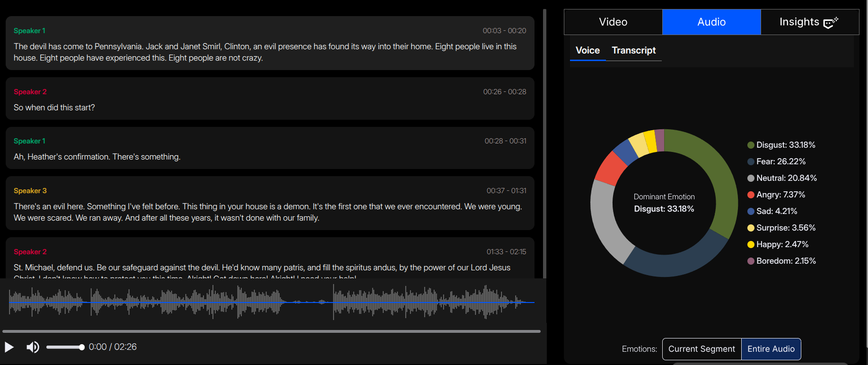
Task: Adjust the volume slider
Action: 65,347
